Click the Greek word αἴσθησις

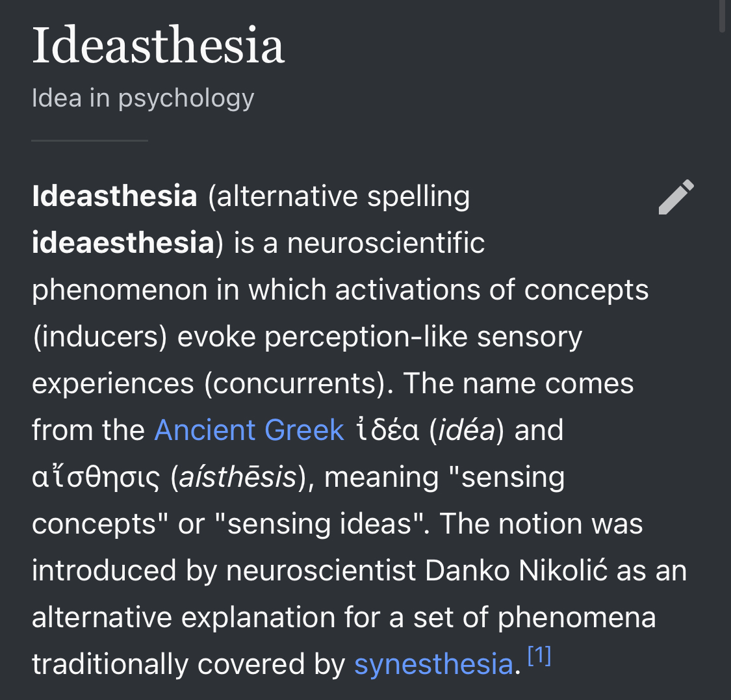(x=96, y=477)
